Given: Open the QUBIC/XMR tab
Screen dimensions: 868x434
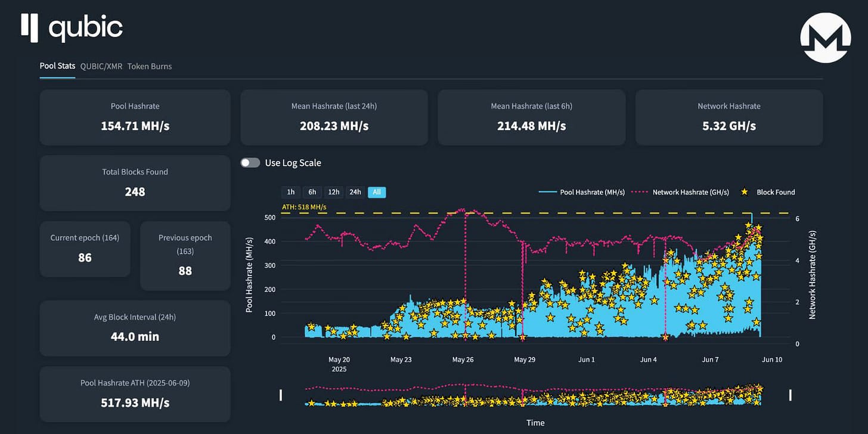Looking at the screenshot, I should coord(101,66).
